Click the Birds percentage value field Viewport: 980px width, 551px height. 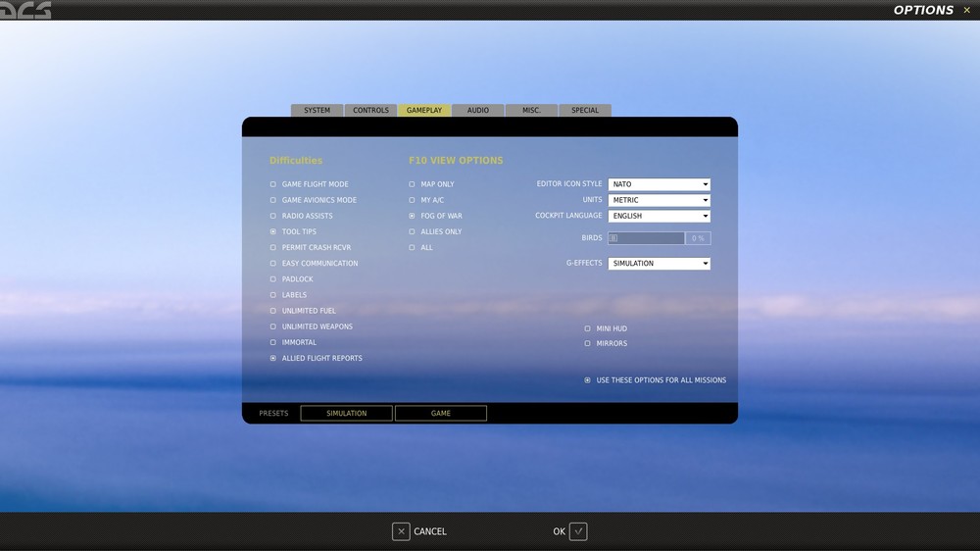pos(698,238)
